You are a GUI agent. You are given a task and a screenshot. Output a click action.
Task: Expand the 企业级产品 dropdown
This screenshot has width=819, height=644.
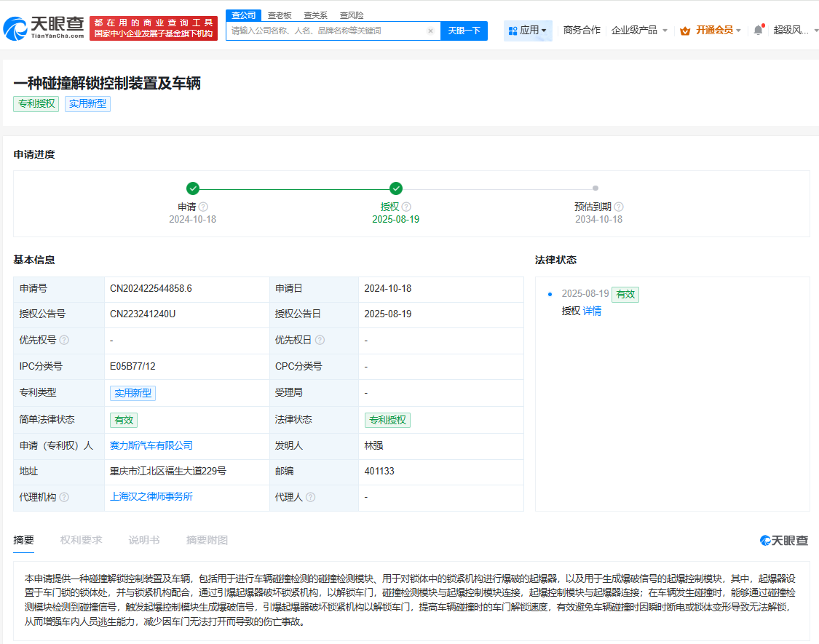click(x=639, y=31)
